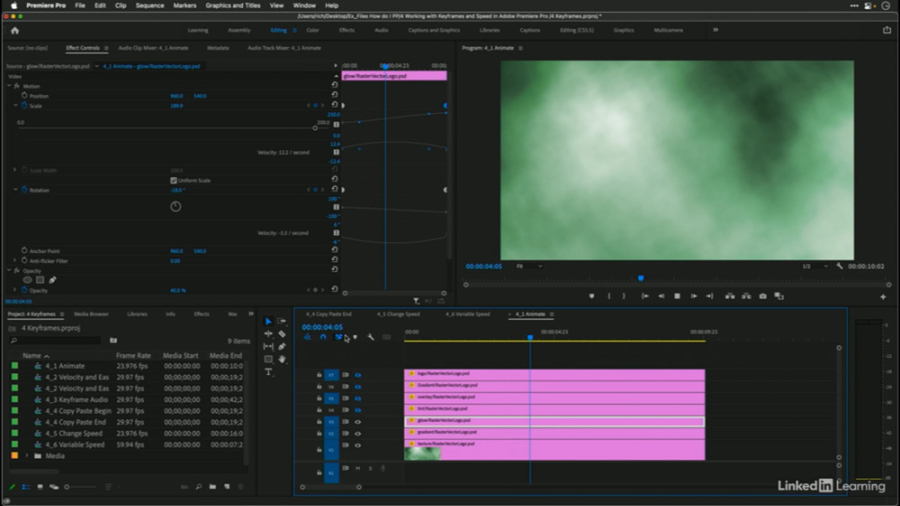Screen dimensions: 900x506
Task: Click New Bin folder icon in Project
Action: pos(212,486)
